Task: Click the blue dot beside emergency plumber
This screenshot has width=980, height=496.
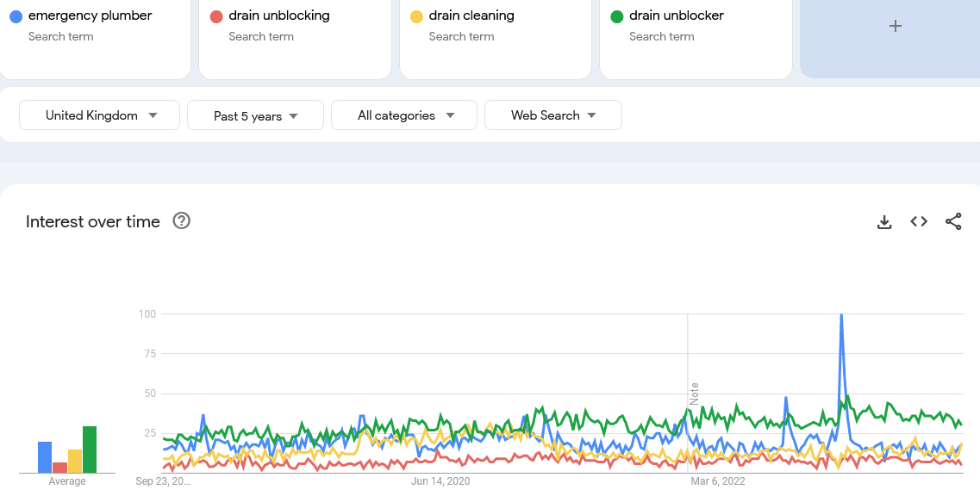Action: (16, 16)
